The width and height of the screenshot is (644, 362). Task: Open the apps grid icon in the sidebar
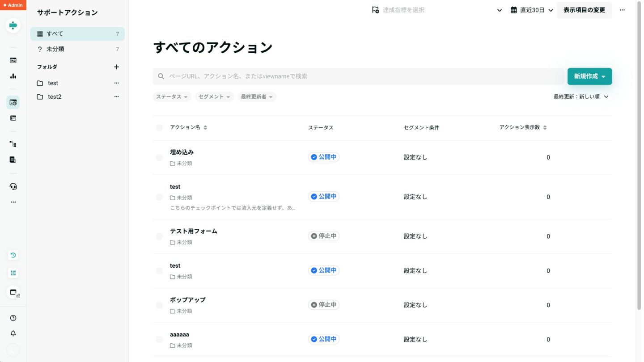point(13,273)
